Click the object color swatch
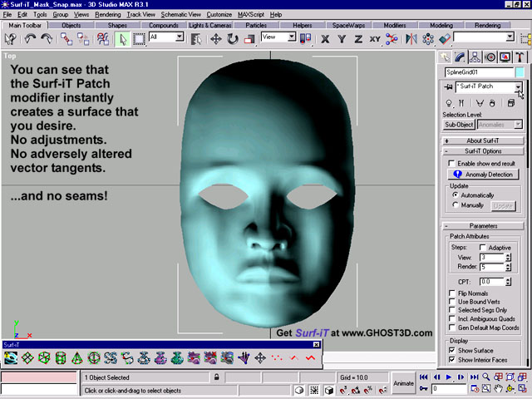532x399 pixels. (x=520, y=72)
